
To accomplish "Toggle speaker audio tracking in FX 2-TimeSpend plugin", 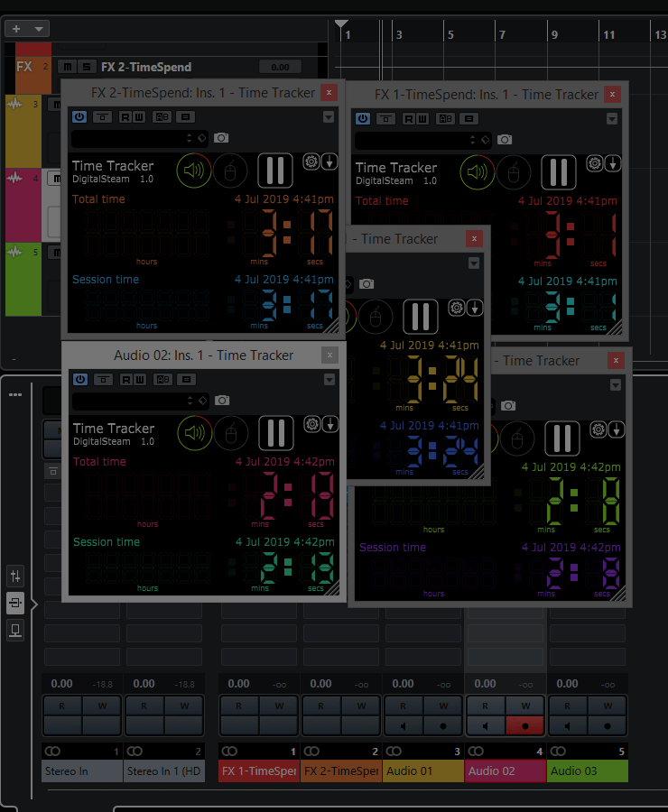I will tap(194, 171).
